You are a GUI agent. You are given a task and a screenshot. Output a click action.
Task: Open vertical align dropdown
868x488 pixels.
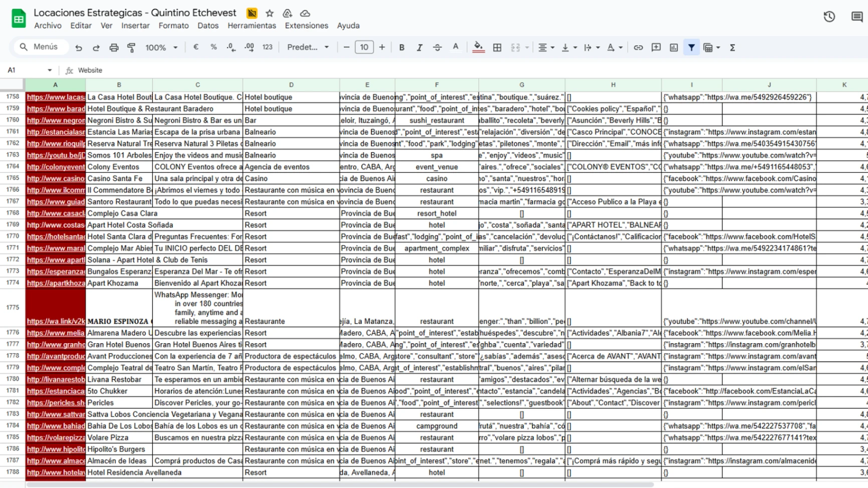point(569,48)
